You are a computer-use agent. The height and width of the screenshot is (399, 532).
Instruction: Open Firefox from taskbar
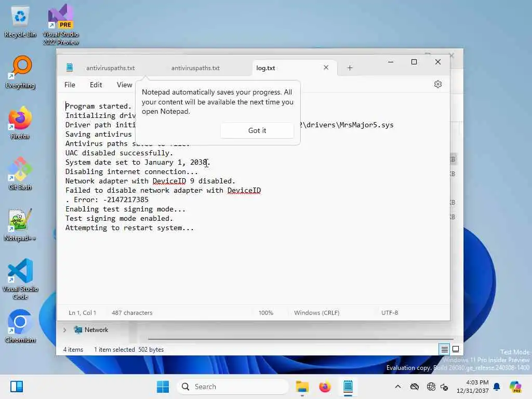pyautogui.click(x=325, y=387)
